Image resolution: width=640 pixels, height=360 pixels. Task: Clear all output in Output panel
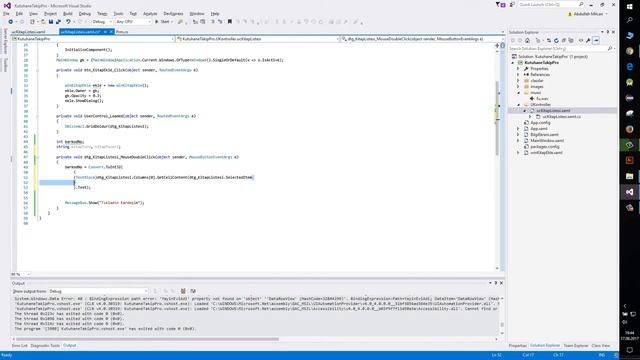tap(183, 291)
